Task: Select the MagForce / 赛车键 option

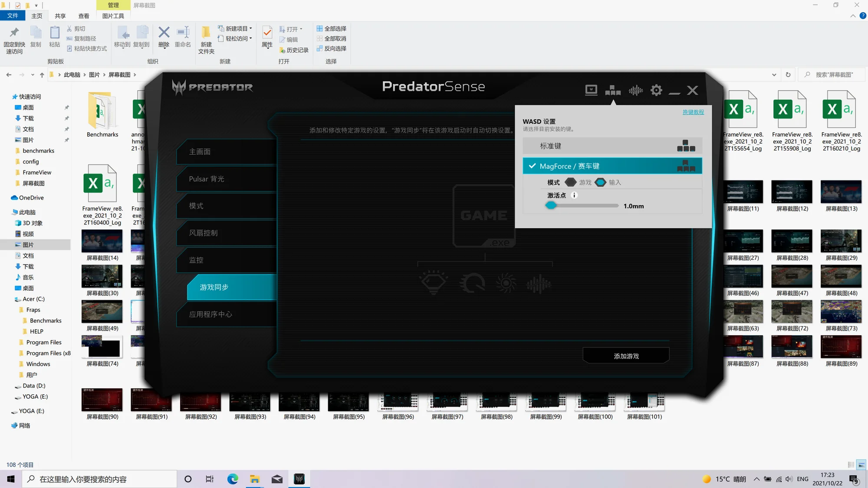Action: point(612,166)
